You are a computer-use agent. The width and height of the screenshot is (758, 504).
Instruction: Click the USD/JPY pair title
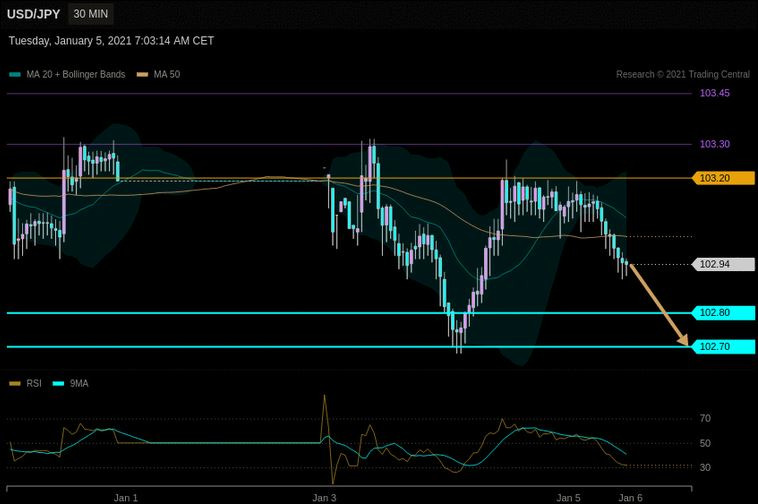[33, 14]
